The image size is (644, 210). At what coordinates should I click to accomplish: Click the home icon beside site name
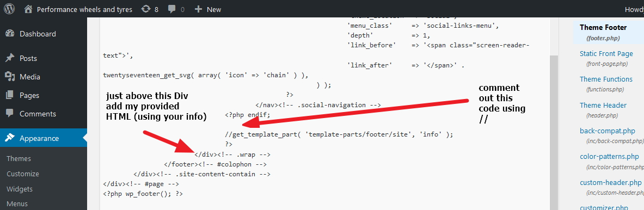(x=28, y=9)
